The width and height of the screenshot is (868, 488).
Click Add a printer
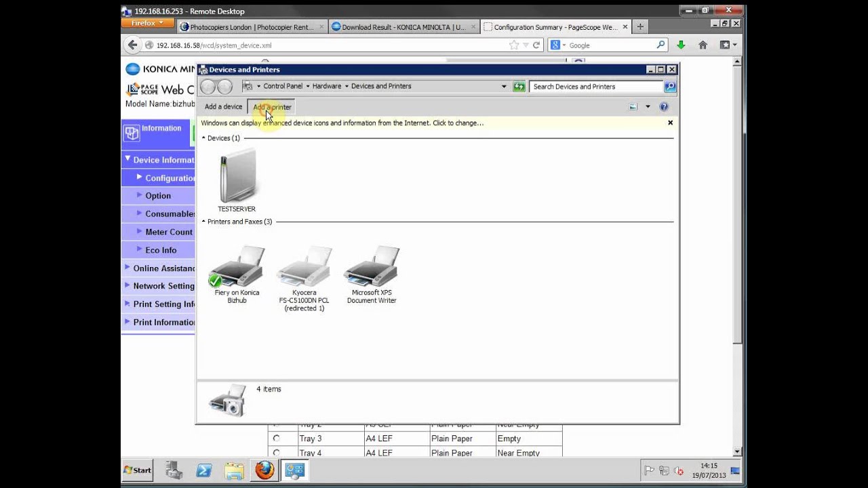point(272,107)
